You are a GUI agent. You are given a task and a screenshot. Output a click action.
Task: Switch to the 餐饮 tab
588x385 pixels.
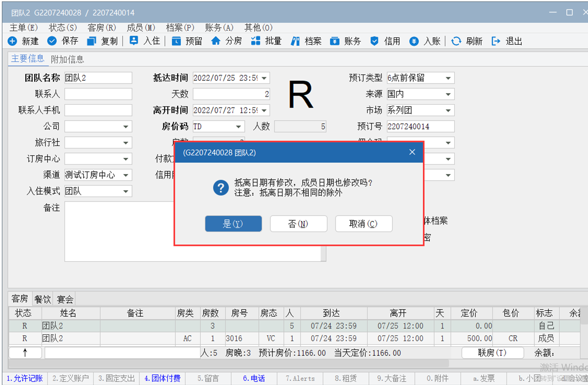pos(42,299)
